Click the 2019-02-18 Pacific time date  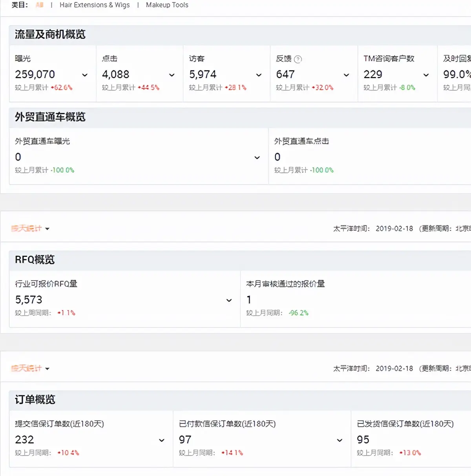(x=394, y=228)
